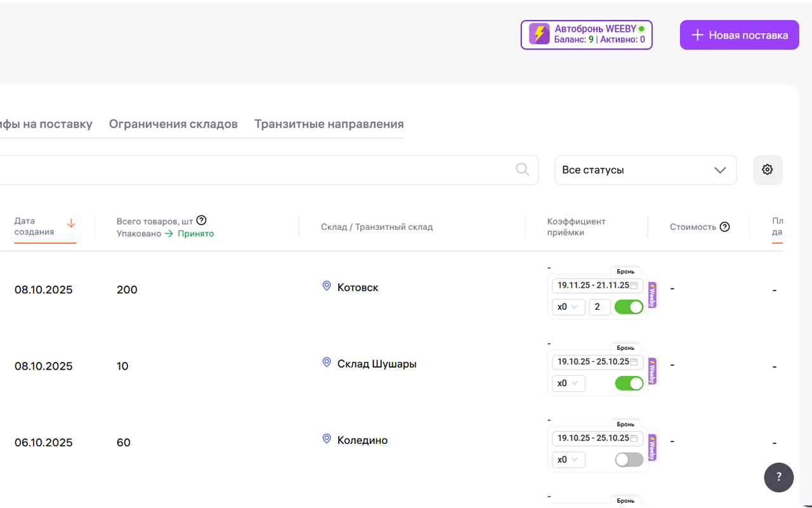Click the Склад Шушары 19.10.25 - 25.10.25 date field
Image resolution: width=812 pixels, height=508 pixels.
598,362
